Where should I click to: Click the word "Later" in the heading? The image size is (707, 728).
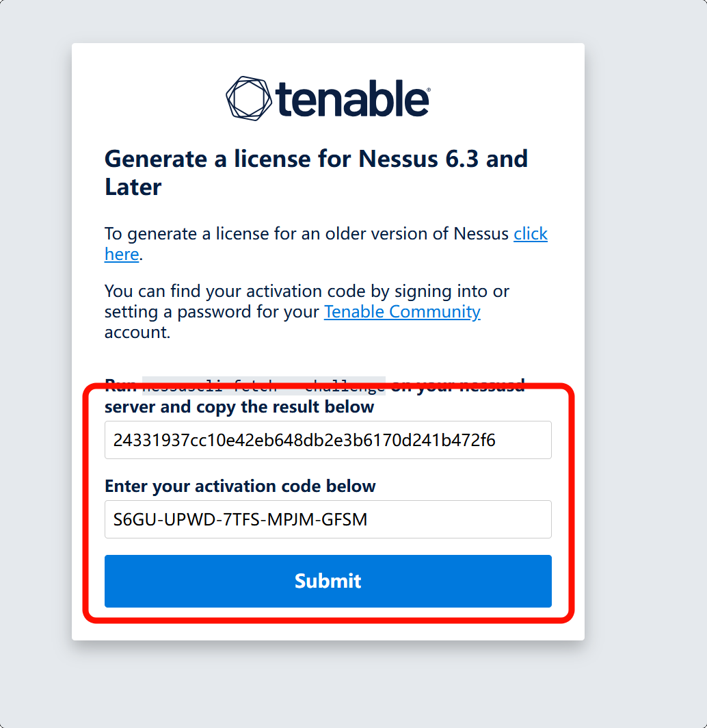point(133,187)
